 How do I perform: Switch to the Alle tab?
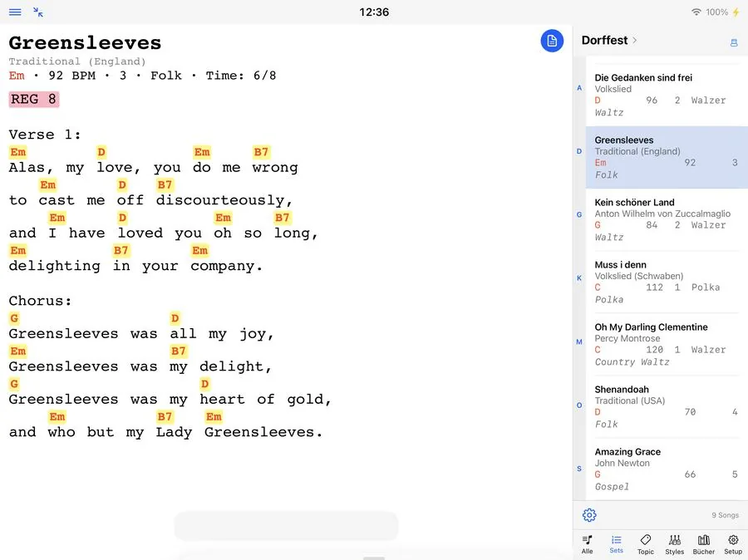click(588, 544)
